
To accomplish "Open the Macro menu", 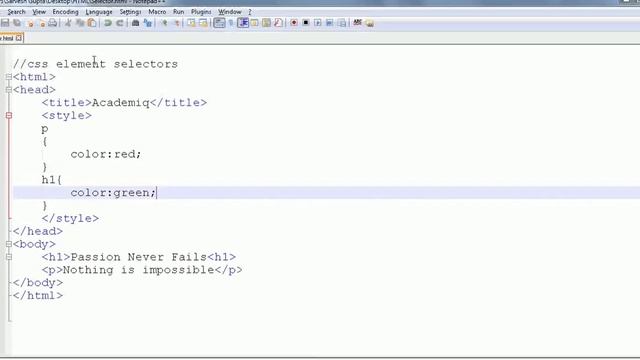I will coord(157,12).
